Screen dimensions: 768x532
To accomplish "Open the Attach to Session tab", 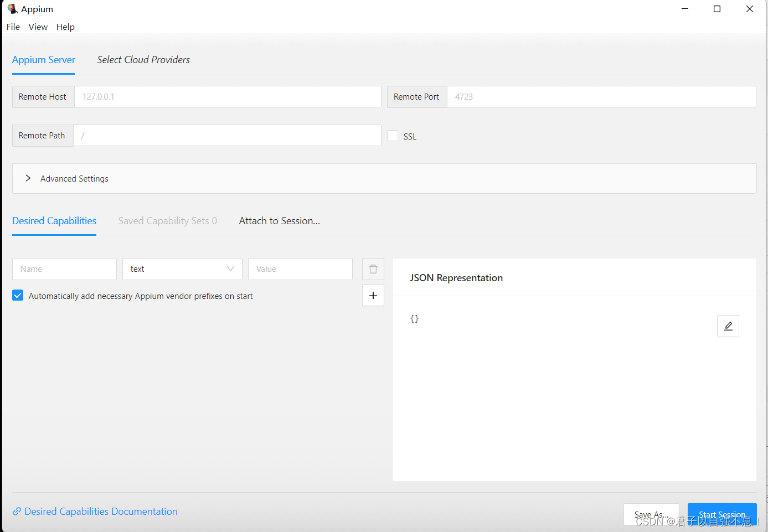I will [280, 221].
